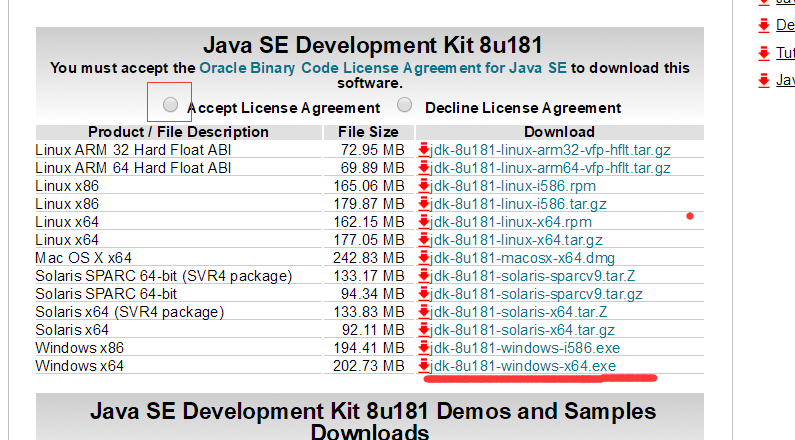Click download arrow icon for windows-x64.exe

[424, 365]
